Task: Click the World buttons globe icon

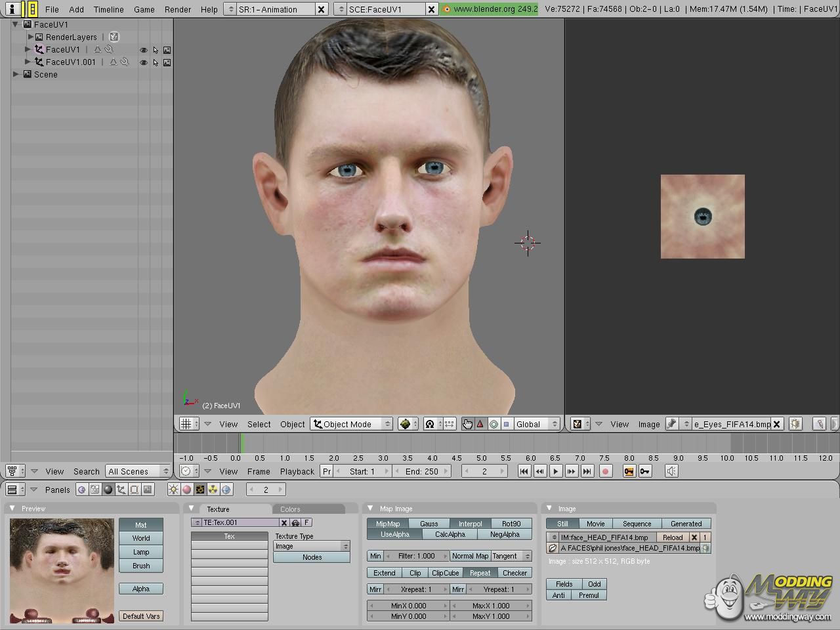Action: pos(226,490)
